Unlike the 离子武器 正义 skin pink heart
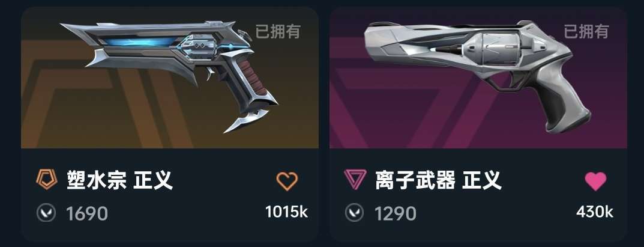Viewport: 644px width, 247px height. point(595,181)
